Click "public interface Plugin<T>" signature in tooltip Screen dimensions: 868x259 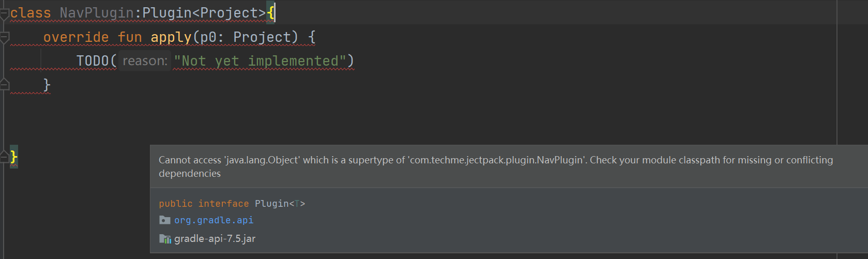point(232,204)
